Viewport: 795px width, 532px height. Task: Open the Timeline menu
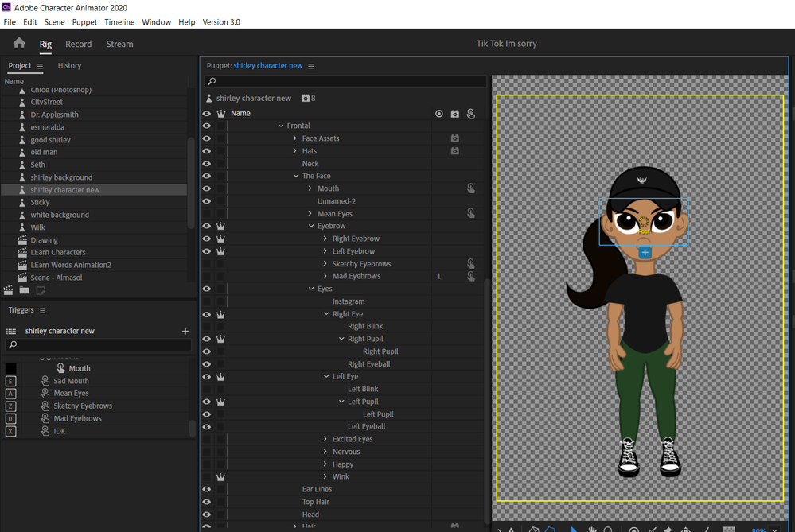119,22
